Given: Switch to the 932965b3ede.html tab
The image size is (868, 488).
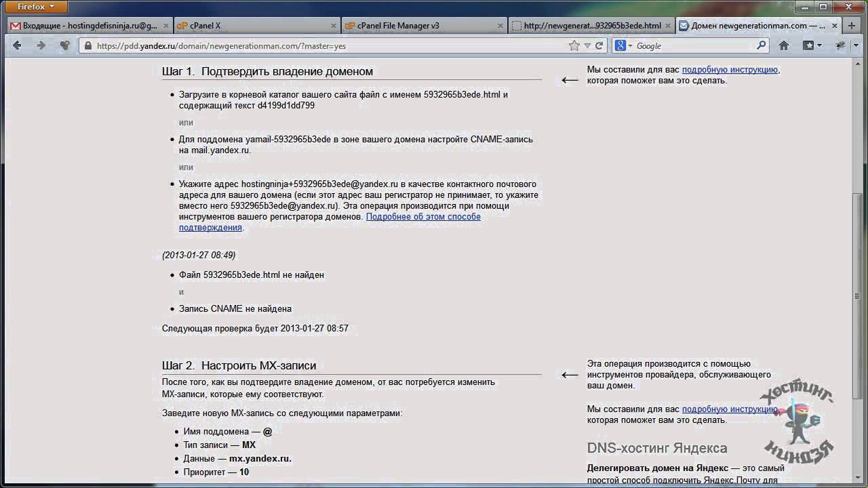Looking at the screenshot, I should point(592,26).
